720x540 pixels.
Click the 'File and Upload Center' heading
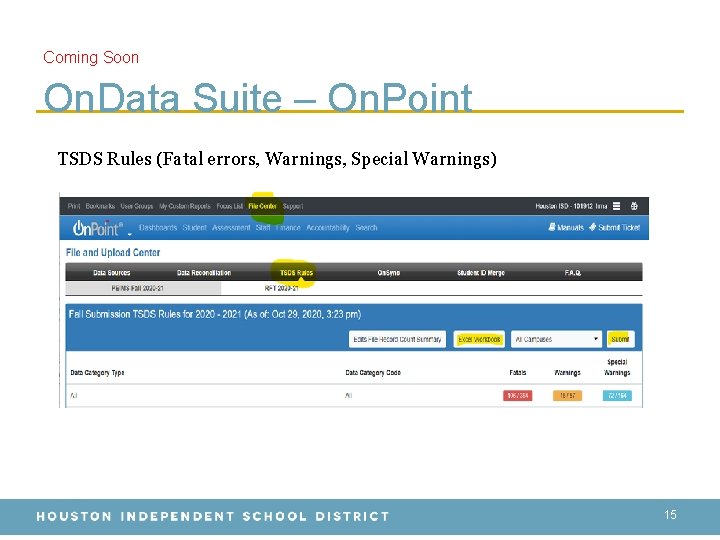point(113,253)
